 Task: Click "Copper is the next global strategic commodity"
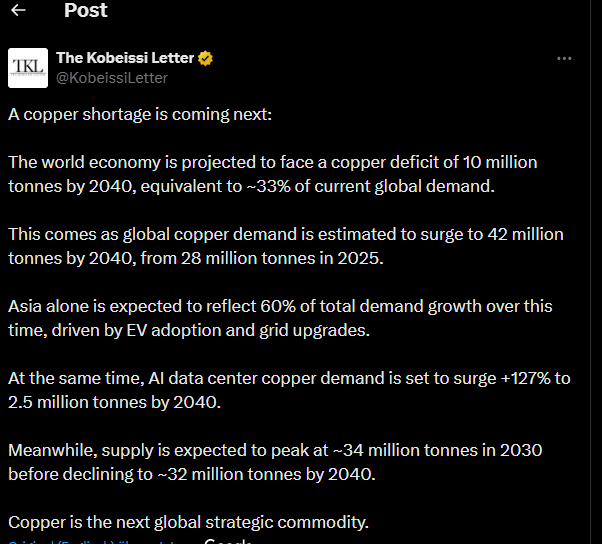188,522
